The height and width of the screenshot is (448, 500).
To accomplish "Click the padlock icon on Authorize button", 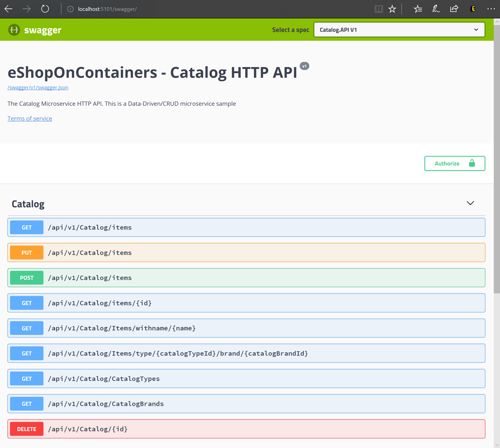I will click(x=472, y=163).
